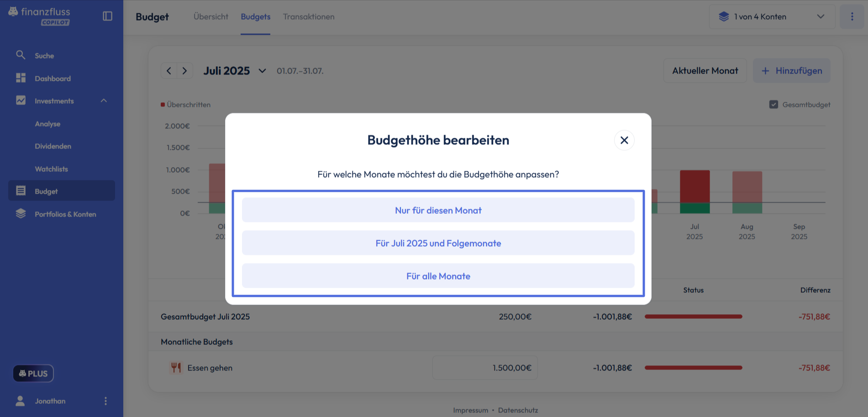
Task: Toggle the Gesamtbudget checkbox
Action: [x=773, y=105]
